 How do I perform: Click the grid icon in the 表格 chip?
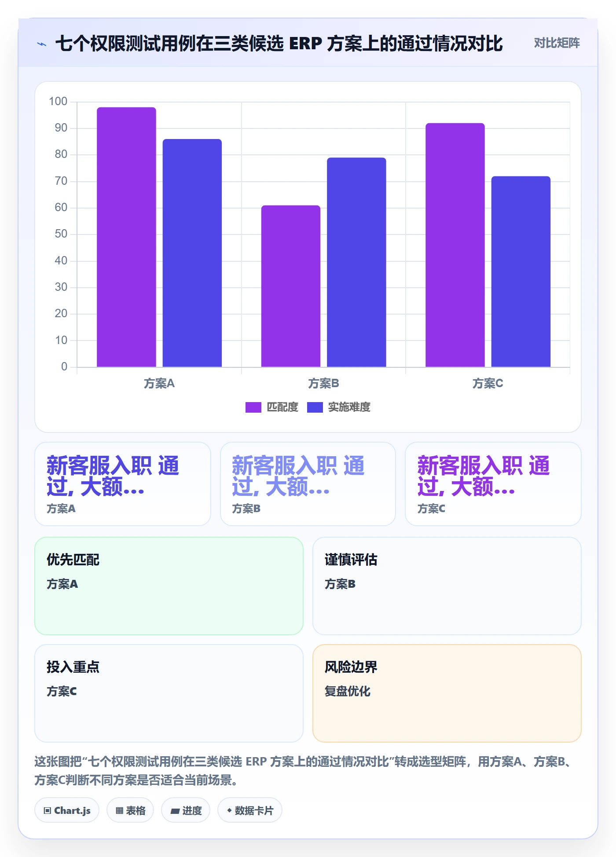[x=120, y=810]
